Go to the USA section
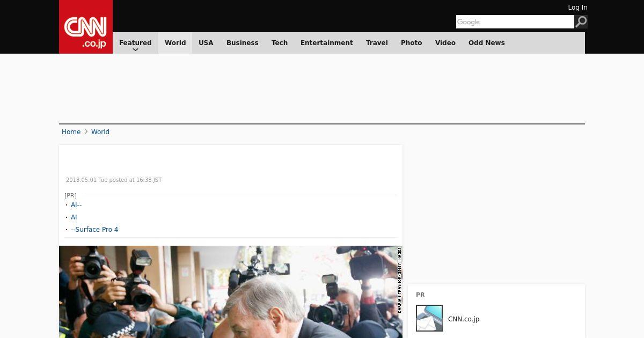The height and width of the screenshot is (338, 644). click(x=206, y=43)
